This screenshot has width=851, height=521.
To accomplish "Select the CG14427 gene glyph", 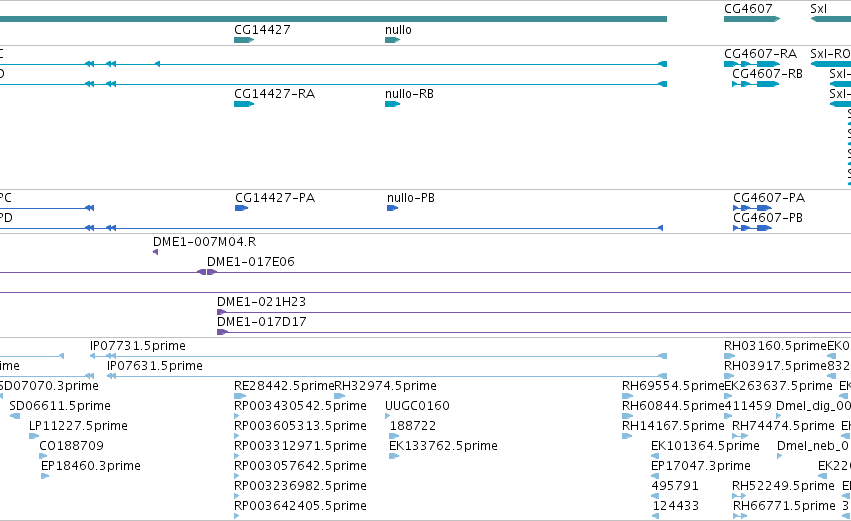I will tap(244, 40).
